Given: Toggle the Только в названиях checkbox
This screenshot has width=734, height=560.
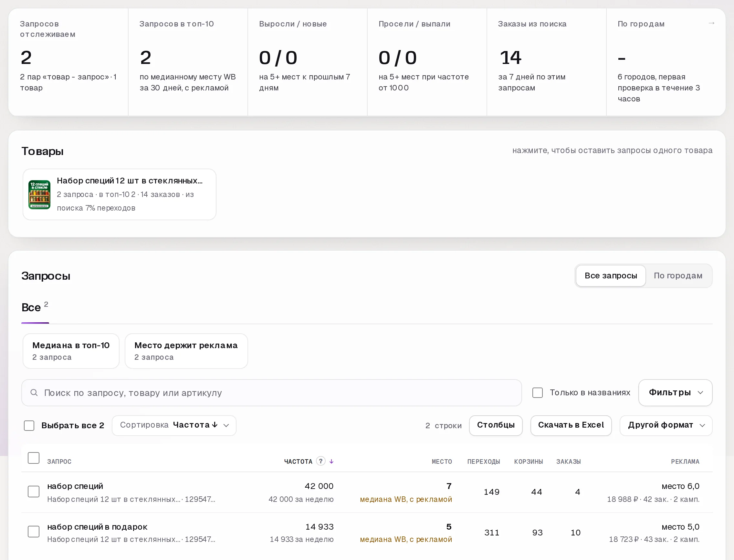Looking at the screenshot, I should [x=538, y=393].
